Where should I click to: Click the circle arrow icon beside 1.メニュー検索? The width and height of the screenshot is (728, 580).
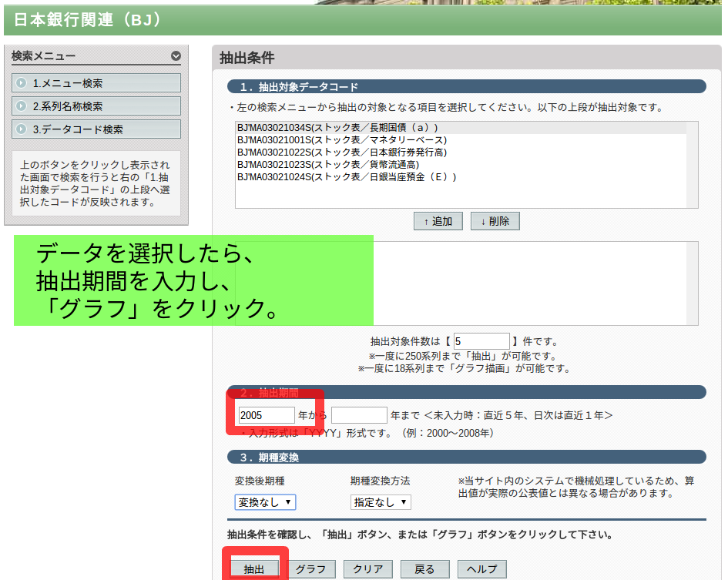pyautogui.click(x=21, y=83)
